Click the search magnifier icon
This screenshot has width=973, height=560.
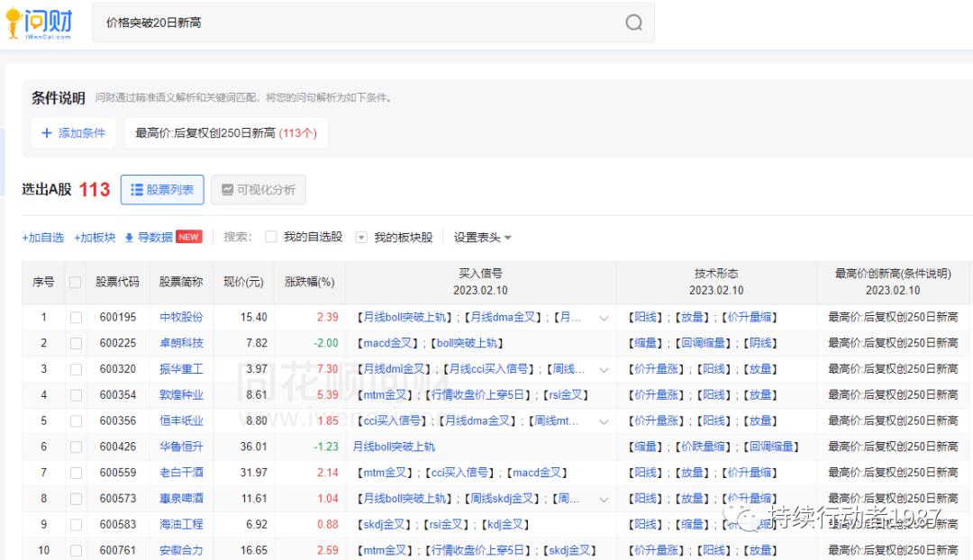(x=634, y=23)
